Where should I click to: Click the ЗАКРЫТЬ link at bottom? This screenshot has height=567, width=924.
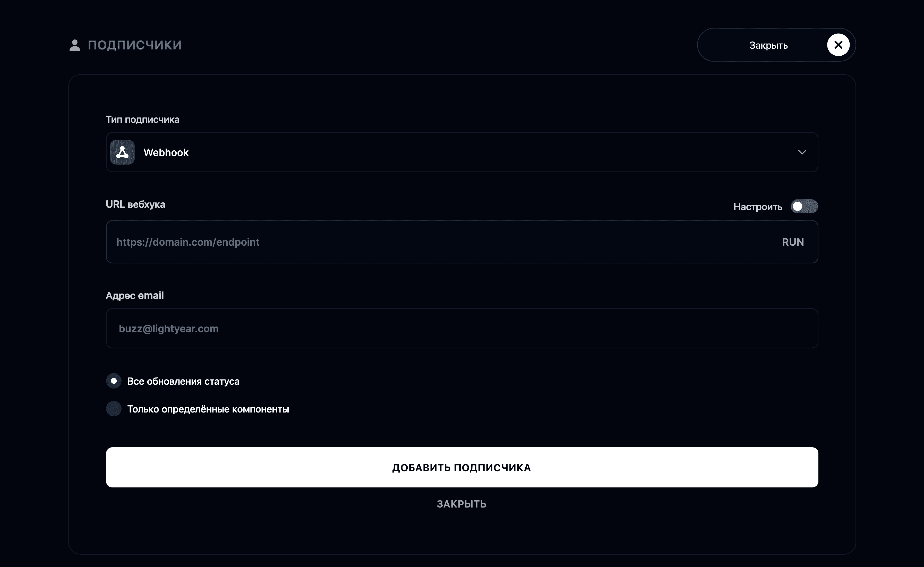[x=462, y=504]
